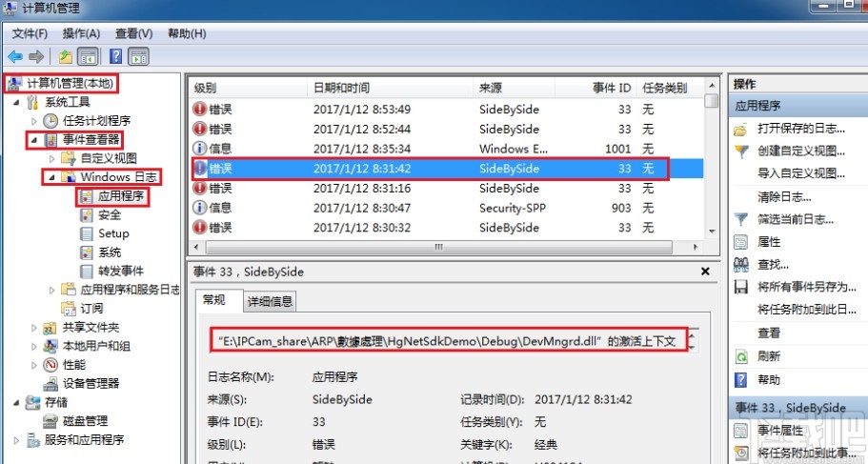Image resolution: width=868 pixels, height=464 pixels.
Task: Select the 8:53:49 SideBySide error row
Action: [x=447, y=109]
